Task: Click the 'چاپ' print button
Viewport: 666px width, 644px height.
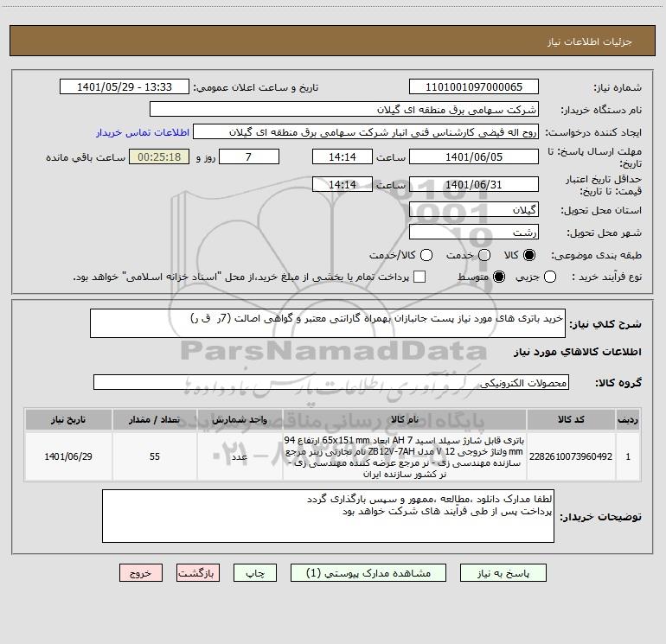Action: click(255, 573)
